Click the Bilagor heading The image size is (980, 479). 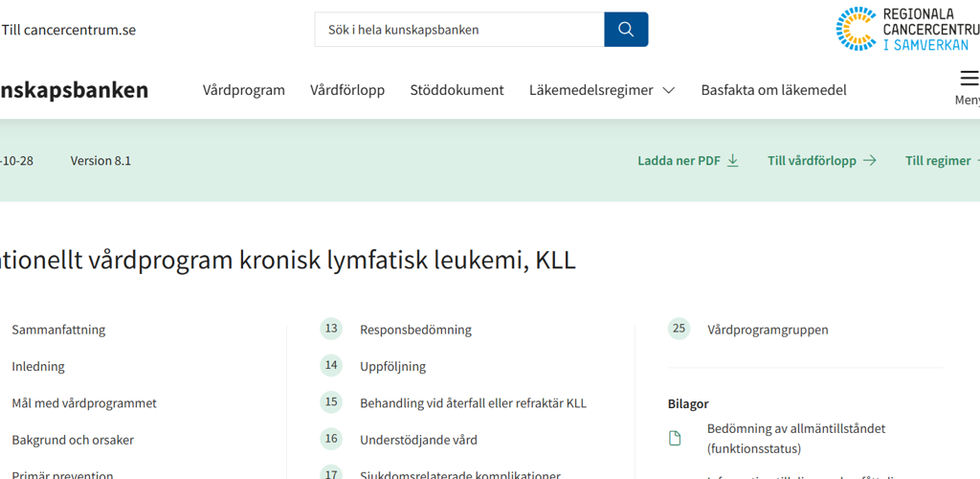pyautogui.click(x=688, y=404)
